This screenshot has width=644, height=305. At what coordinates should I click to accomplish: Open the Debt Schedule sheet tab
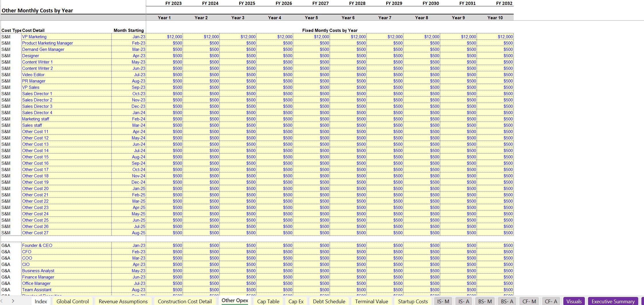[329, 301]
